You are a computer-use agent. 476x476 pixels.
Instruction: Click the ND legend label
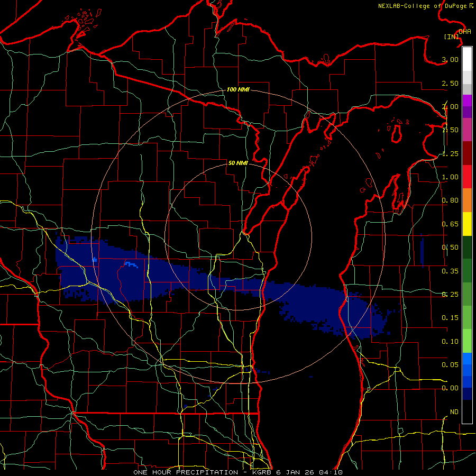pyautogui.click(x=454, y=412)
